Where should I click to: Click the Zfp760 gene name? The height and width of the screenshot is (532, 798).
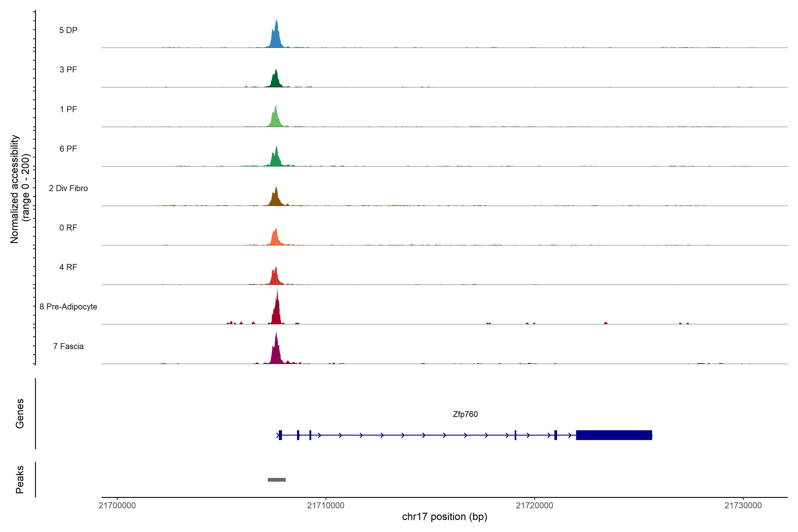click(x=465, y=414)
